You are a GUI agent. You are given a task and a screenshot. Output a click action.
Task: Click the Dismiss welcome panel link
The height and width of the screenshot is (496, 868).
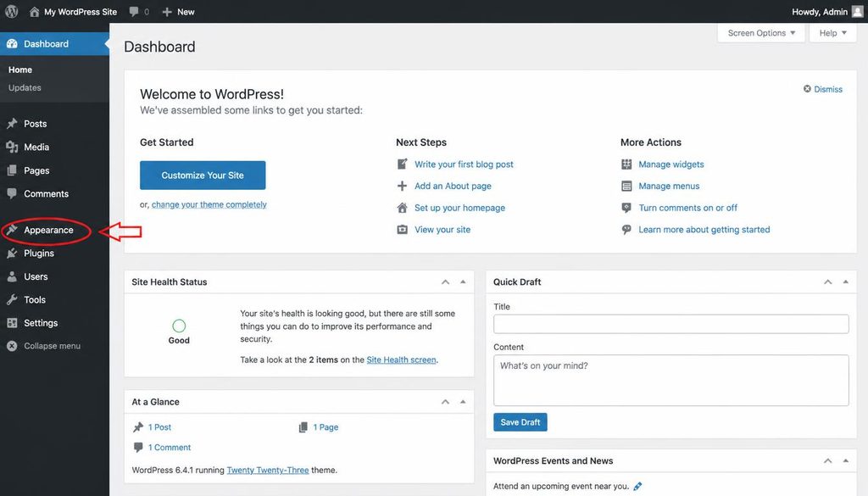[828, 89]
